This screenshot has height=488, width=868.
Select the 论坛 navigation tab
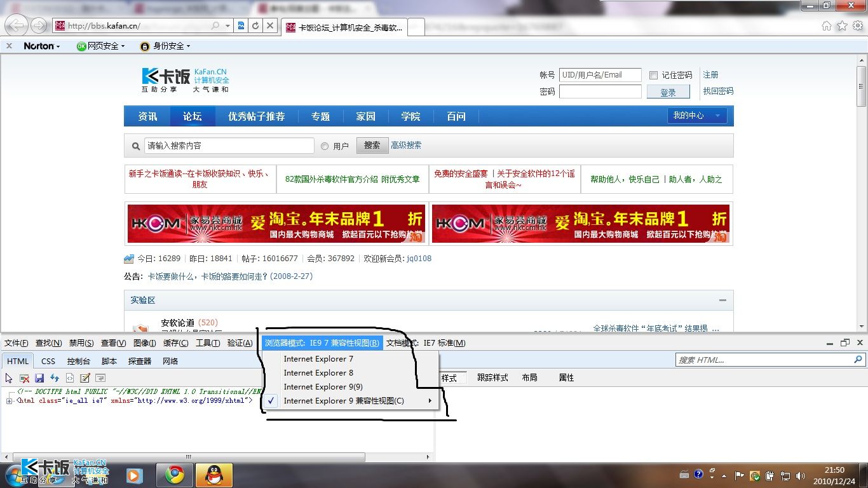click(x=193, y=116)
